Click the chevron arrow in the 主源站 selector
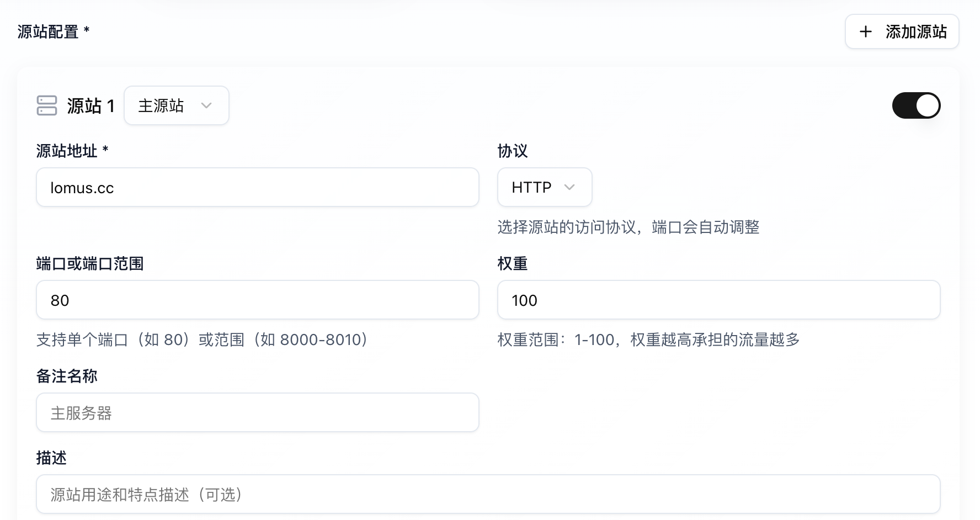 point(206,105)
